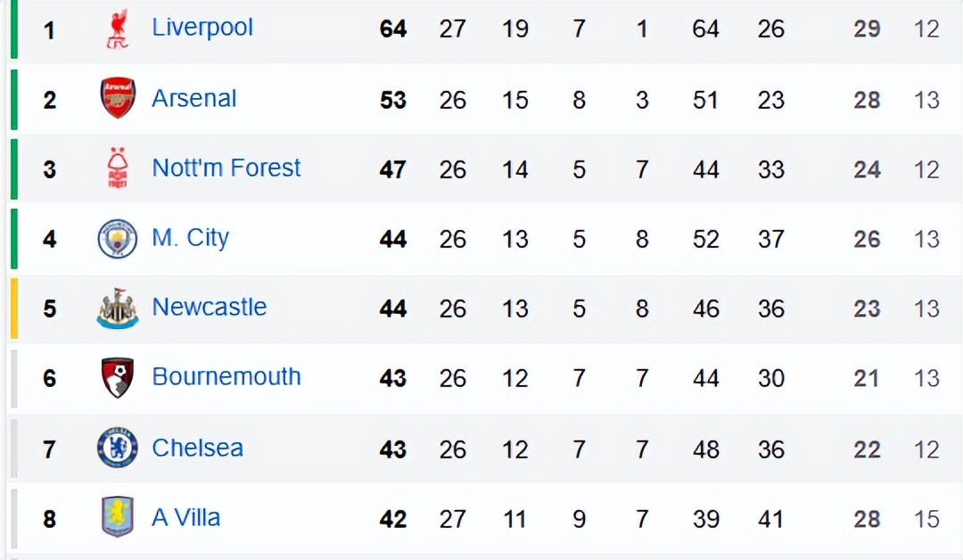Click the Chelsea club crest
Screen dimensions: 963x560
pos(118,447)
